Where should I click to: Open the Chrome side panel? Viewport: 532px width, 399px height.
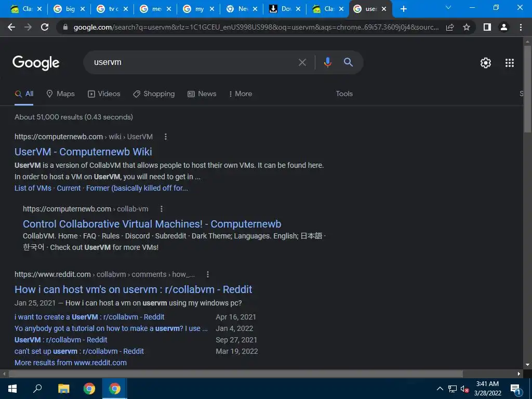pyautogui.click(x=487, y=27)
